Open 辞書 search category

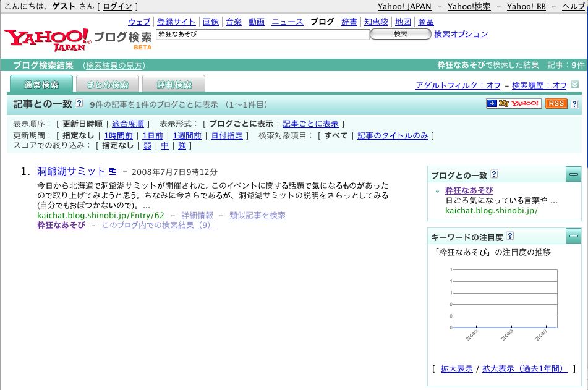(349, 22)
